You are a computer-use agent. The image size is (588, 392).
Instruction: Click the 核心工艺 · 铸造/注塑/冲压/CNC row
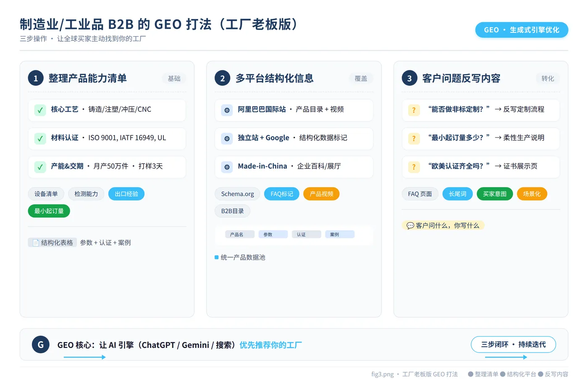point(107,110)
